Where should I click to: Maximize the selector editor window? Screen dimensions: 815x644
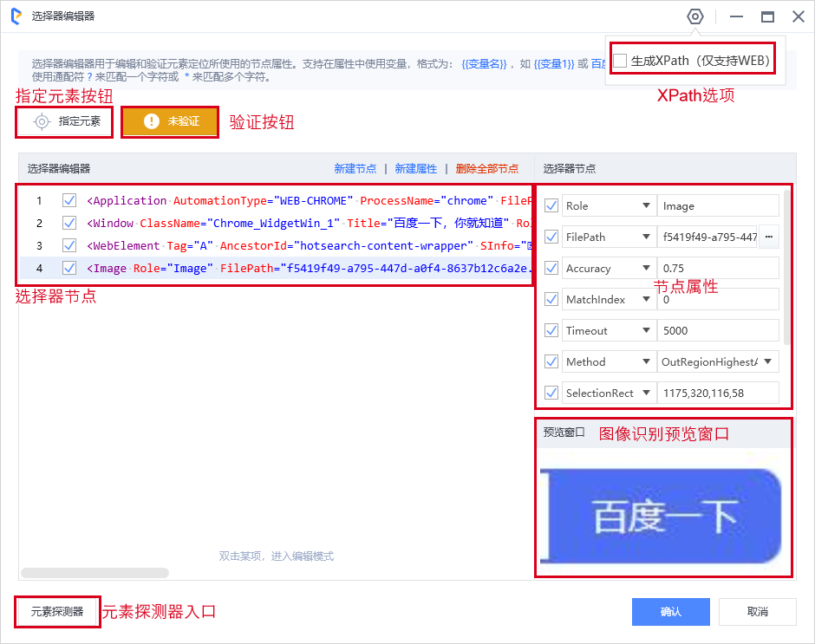767,16
